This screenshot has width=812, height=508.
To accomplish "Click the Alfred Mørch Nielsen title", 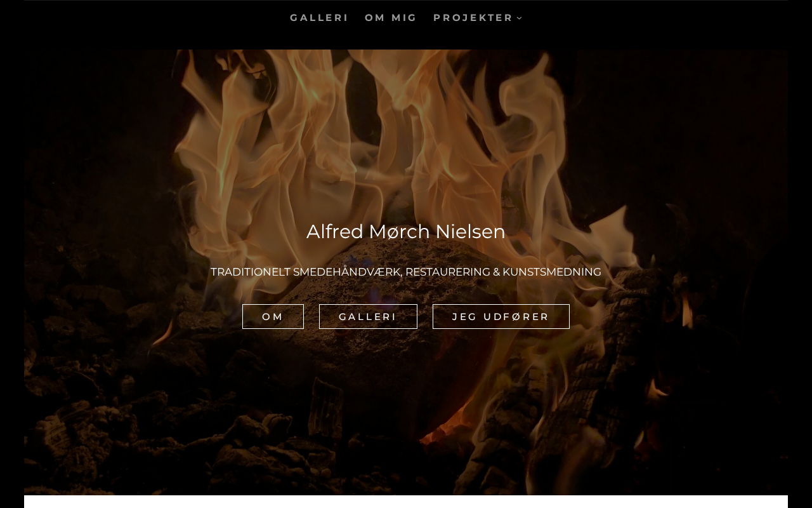I will tap(406, 232).
